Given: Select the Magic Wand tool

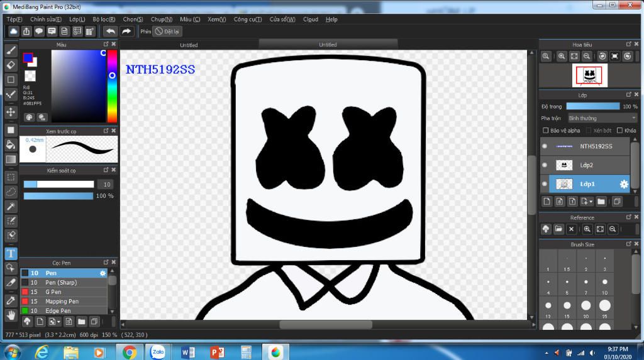Looking at the screenshot, I should point(11,206).
